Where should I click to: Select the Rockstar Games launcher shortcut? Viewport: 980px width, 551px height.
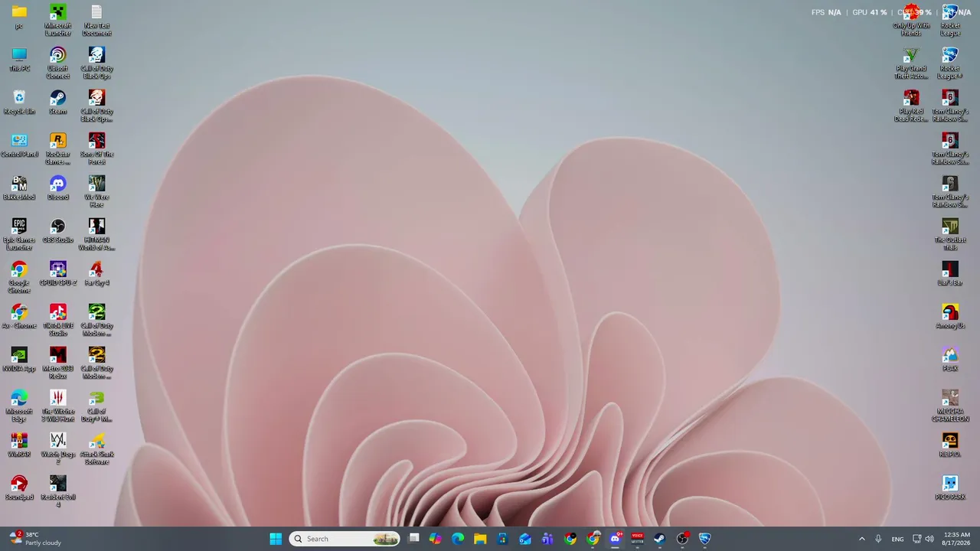pyautogui.click(x=58, y=148)
